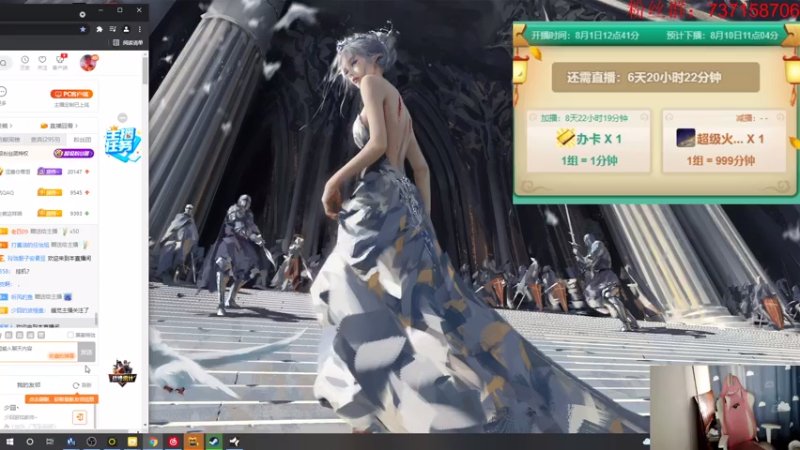Open the 主播任务 floating banner
This screenshot has height=450, width=800.
pyautogui.click(x=122, y=144)
